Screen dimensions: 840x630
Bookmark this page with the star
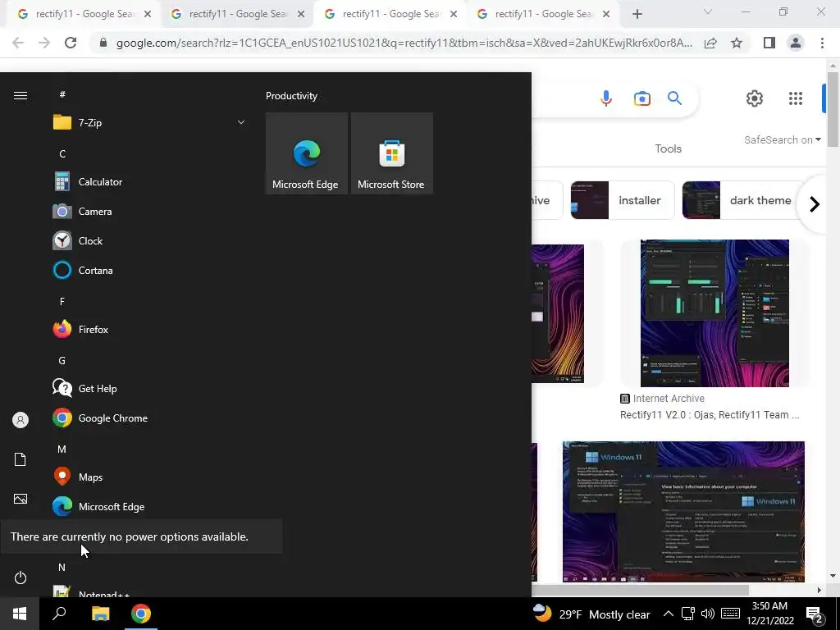(737, 43)
